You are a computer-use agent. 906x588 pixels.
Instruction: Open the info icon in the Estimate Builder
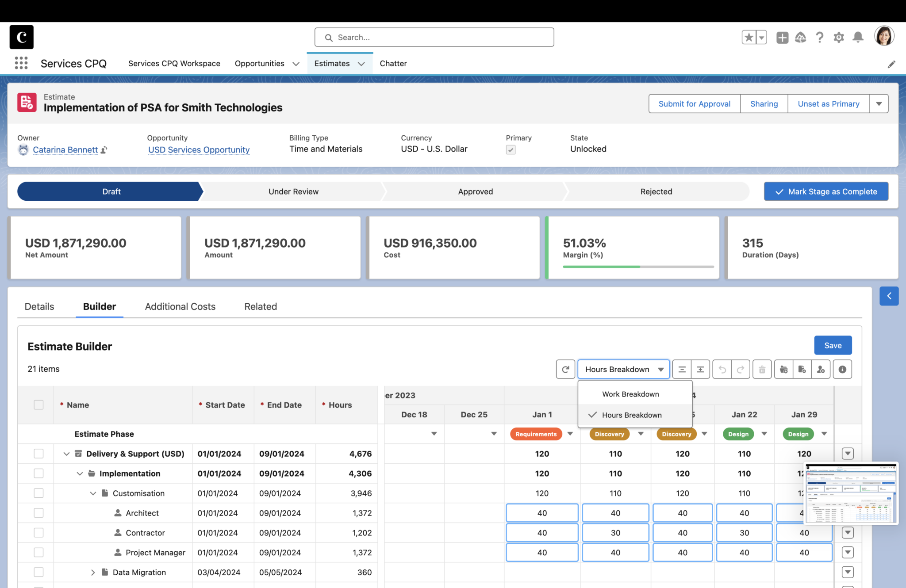point(842,369)
